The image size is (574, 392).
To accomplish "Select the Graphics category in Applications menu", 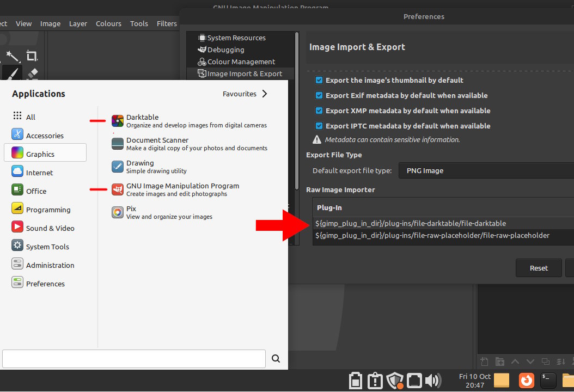I will [x=45, y=154].
